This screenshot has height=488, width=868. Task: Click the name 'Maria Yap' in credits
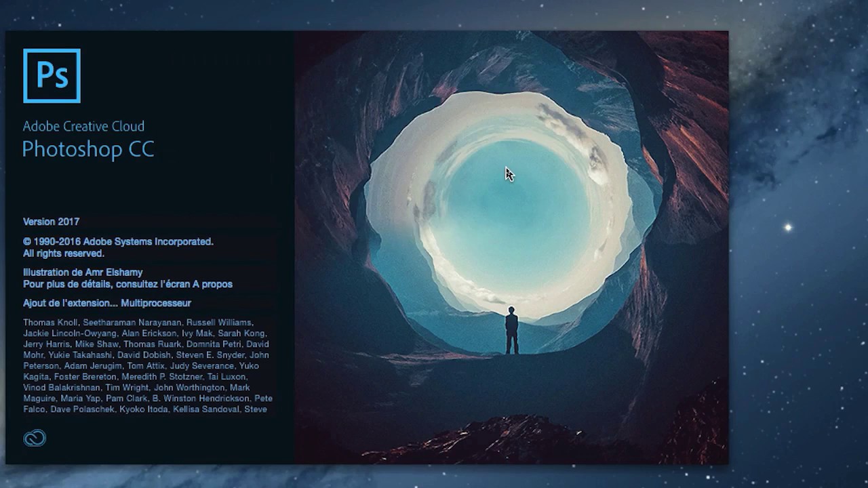tap(80, 399)
